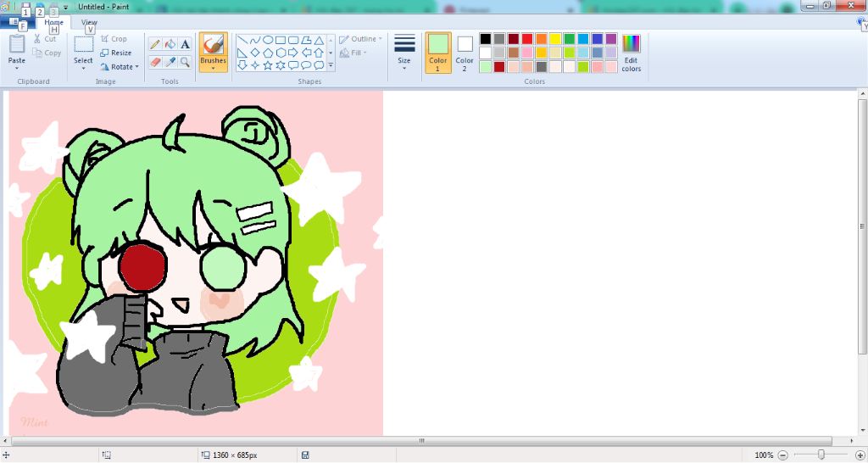Select the Text tool
Image resolution: width=868 pixels, height=463 pixels.
tap(185, 44)
